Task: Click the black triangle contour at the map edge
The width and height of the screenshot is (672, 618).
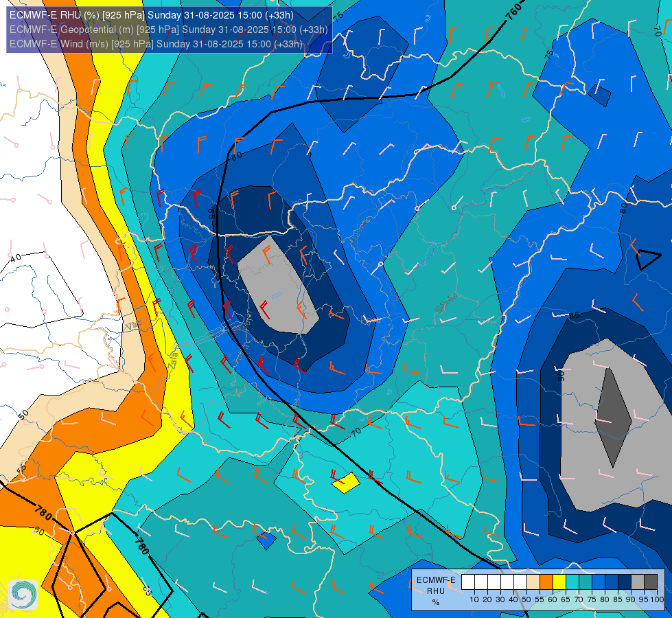Action: [647, 259]
